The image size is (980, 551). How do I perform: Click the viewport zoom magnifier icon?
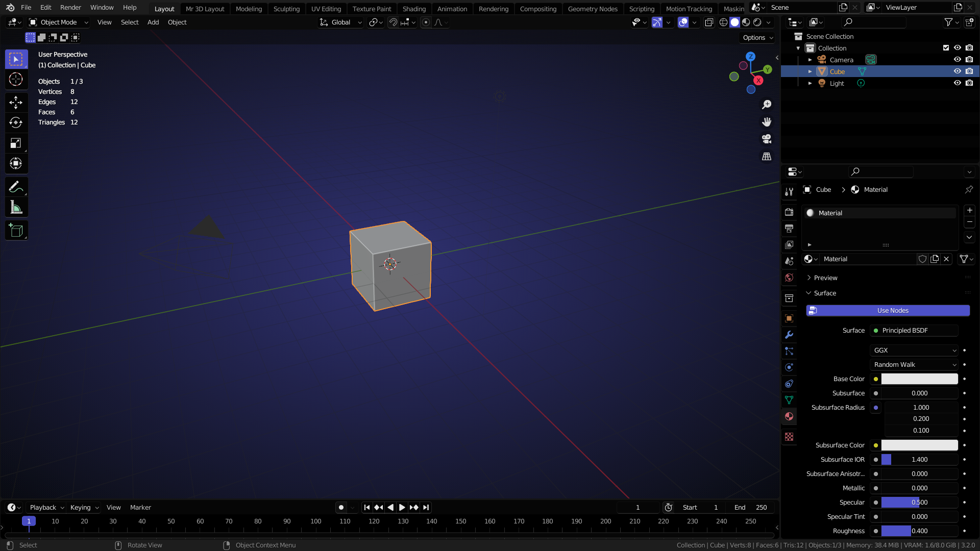pos(767,104)
